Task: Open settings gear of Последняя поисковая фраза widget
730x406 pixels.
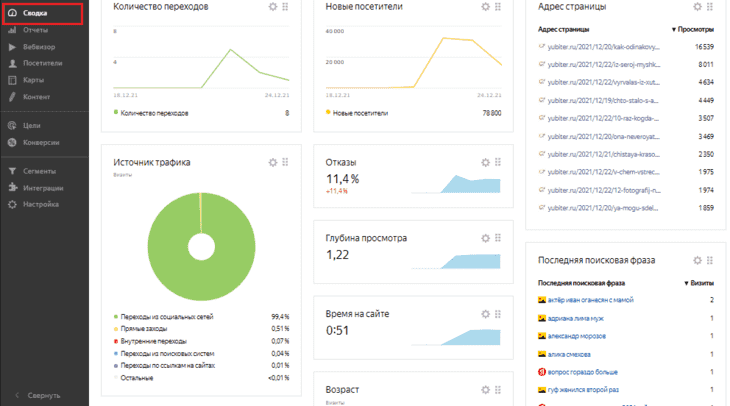Action: (x=697, y=260)
